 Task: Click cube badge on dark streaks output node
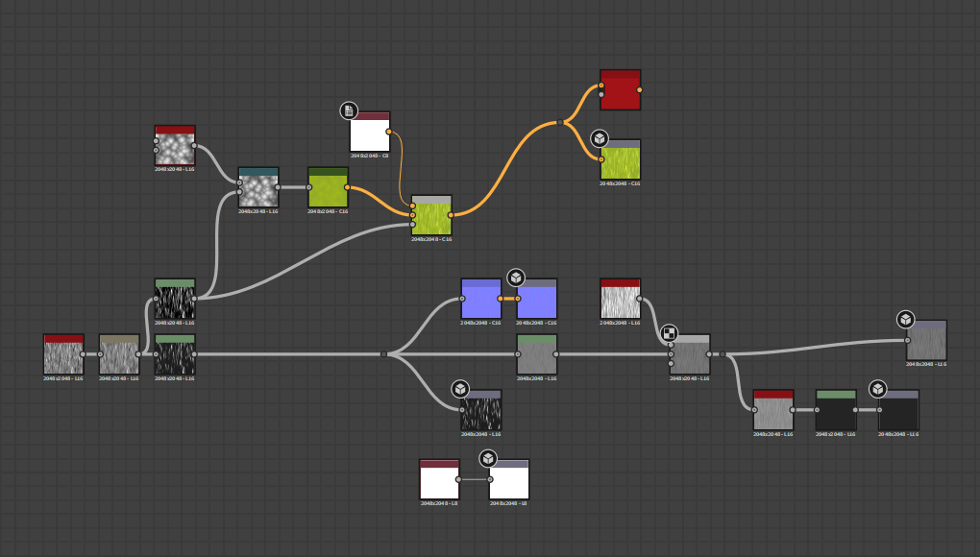460,389
